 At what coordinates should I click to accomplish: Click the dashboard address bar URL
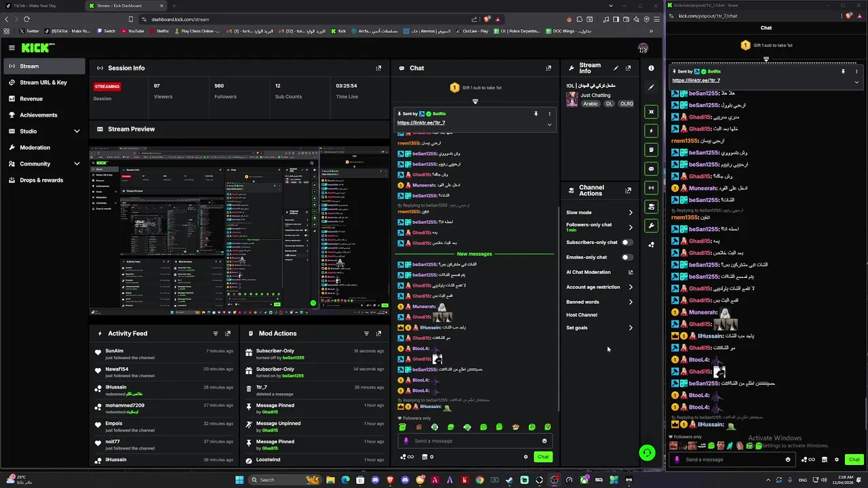tap(180, 20)
